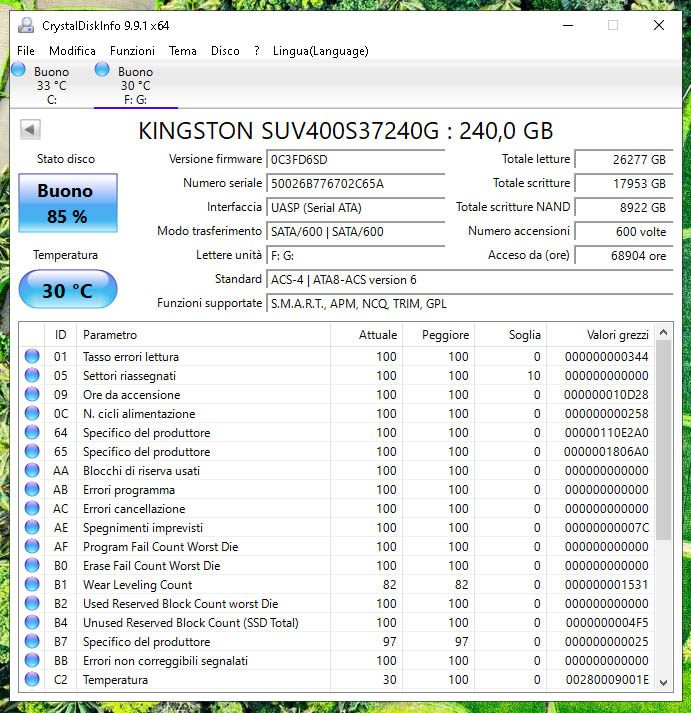Click the status dot for Settori riassegnati

tap(32, 376)
